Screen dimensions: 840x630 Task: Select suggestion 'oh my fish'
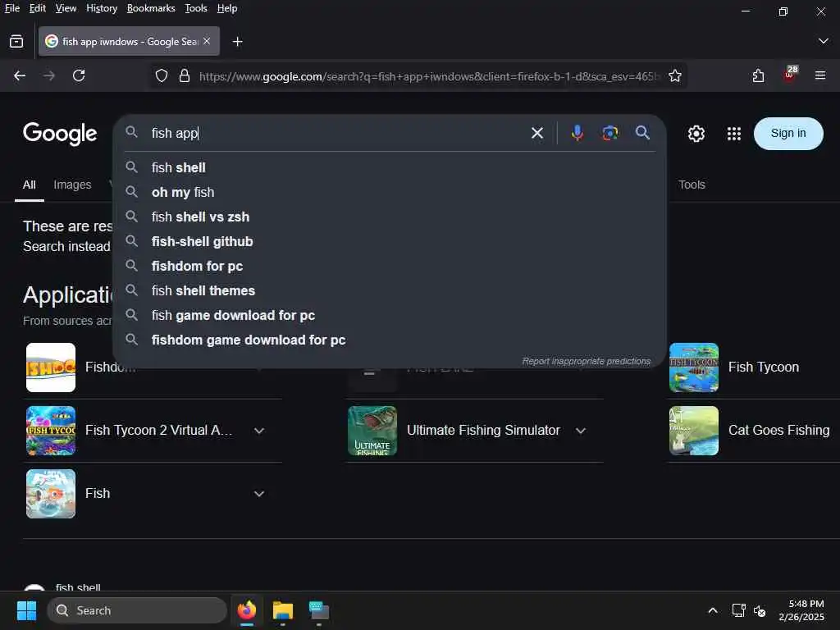tap(390, 192)
